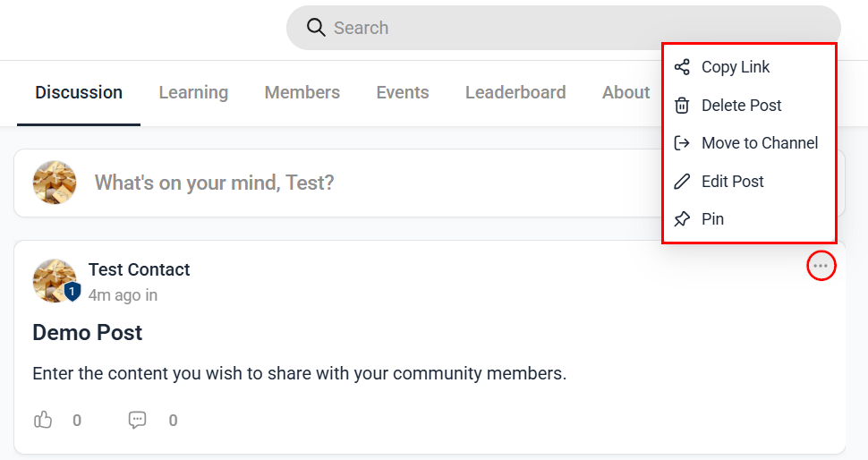Like the Demo Post with thumbs-up

pyautogui.click(x=43, y=420)
